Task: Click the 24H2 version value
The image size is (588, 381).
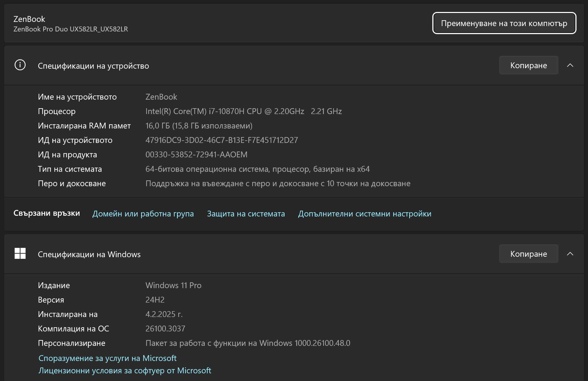Action: [x=155, y=300]
